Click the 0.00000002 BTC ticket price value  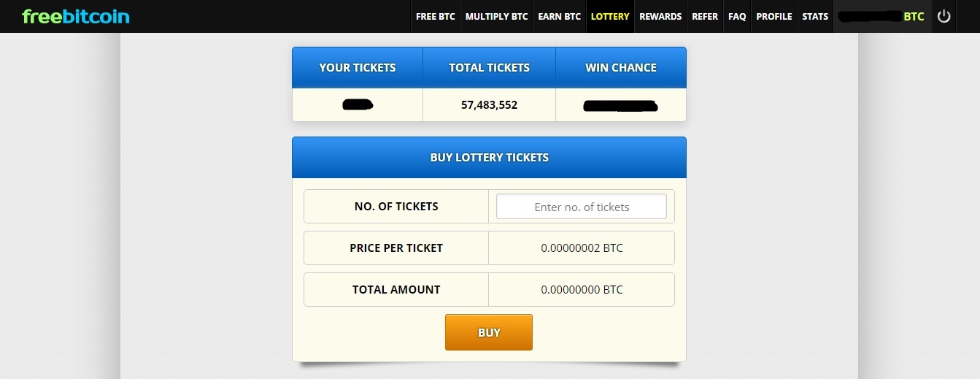[582, 248]
